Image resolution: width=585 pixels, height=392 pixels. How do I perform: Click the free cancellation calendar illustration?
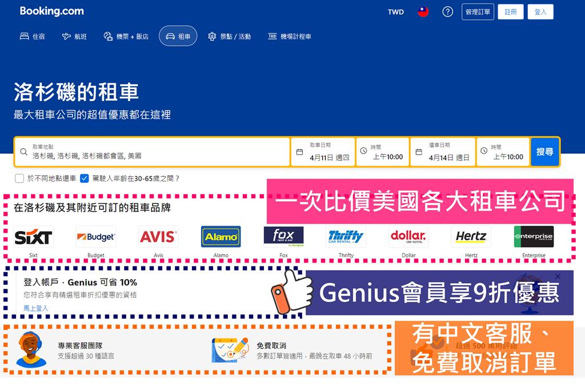(230, 350)
